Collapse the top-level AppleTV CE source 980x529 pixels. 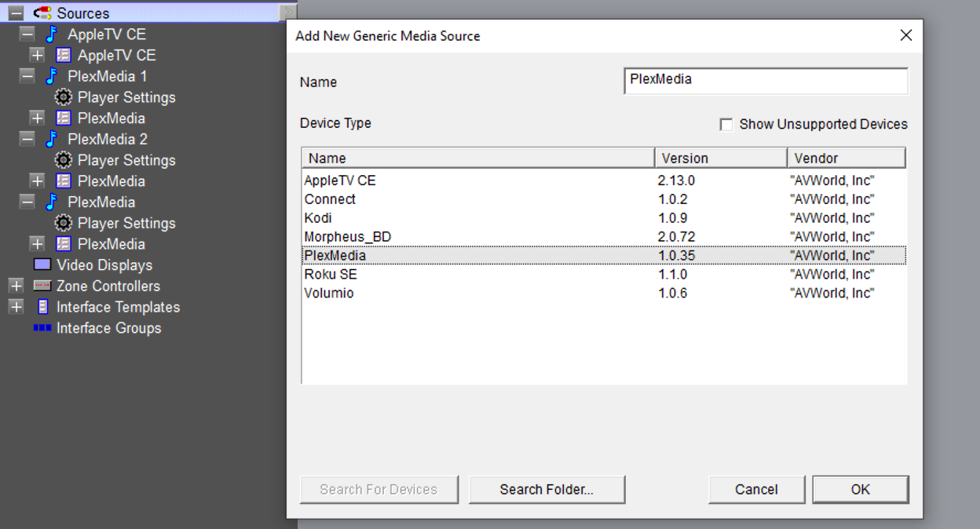pos(27,34)
